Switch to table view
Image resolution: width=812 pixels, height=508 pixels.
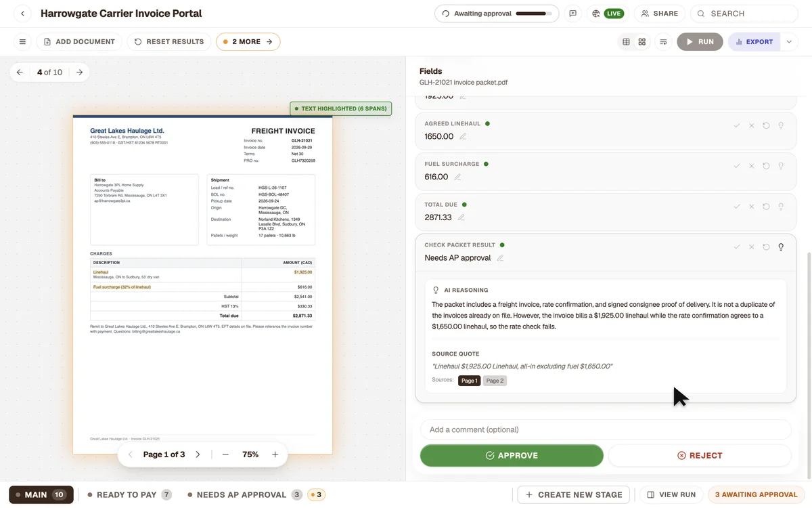click(626, 42)
